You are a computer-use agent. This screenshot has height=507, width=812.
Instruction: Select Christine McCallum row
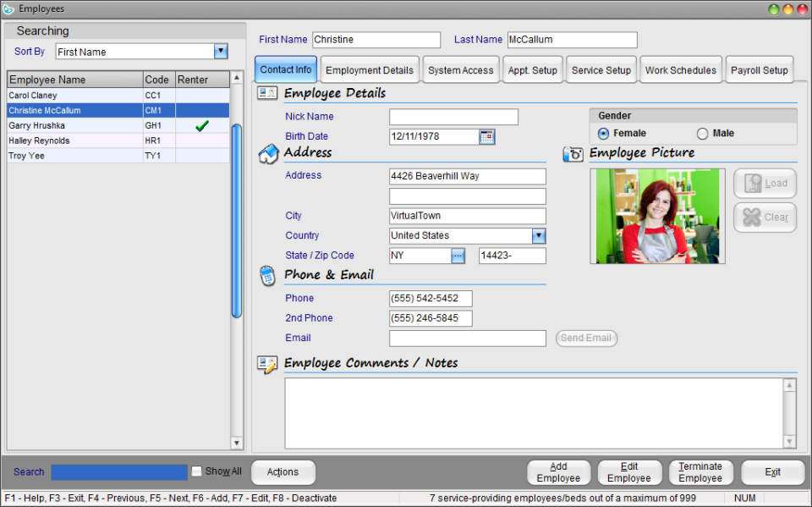[x=118, y=110]
